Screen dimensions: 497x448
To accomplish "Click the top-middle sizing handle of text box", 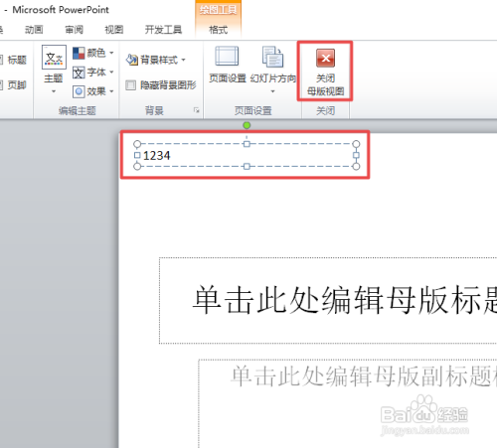I will tap(247, 144).
